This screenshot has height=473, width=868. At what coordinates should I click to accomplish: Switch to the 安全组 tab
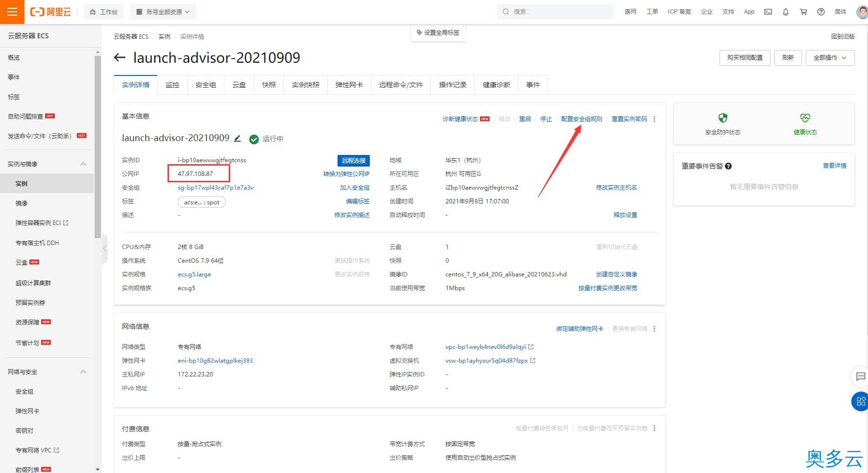click(206, 85)
